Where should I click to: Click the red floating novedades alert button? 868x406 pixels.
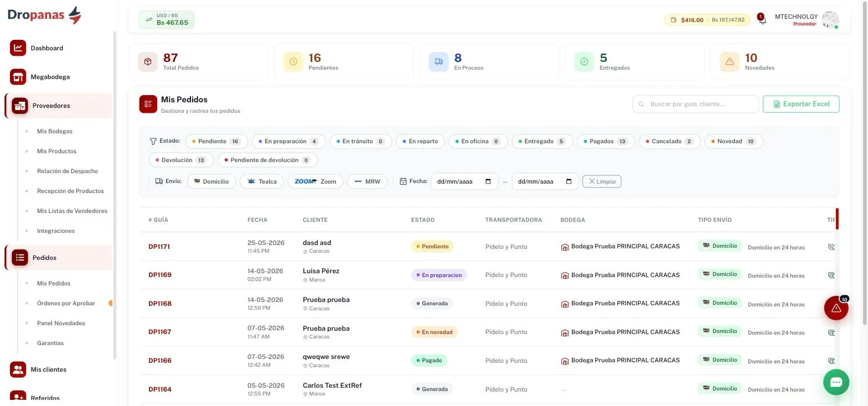[836, 308]
